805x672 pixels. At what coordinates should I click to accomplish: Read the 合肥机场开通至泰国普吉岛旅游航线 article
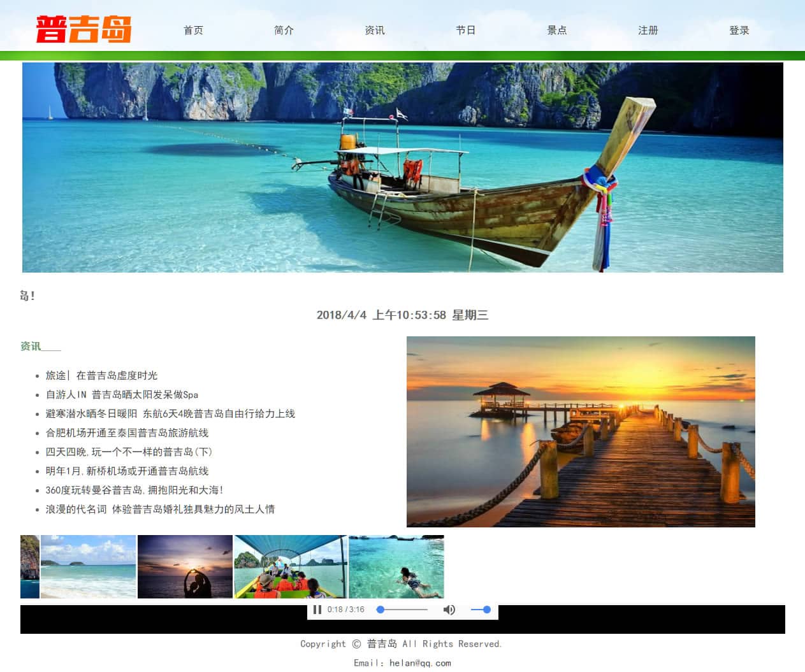pyautogui.click(x=127, y=433)
